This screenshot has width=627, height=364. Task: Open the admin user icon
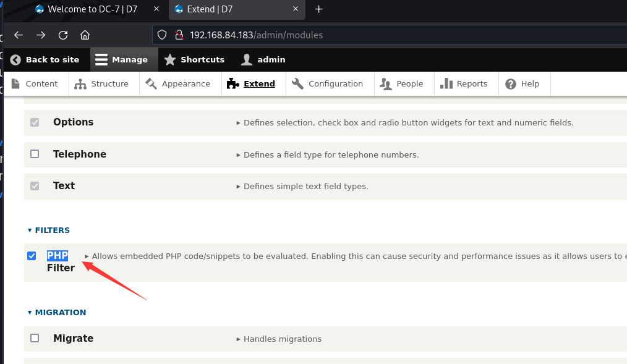point(247,59)
